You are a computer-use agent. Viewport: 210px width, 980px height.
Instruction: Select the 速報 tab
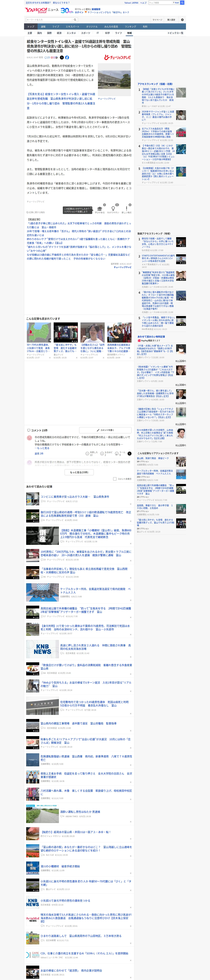click(x=43, y=27)
